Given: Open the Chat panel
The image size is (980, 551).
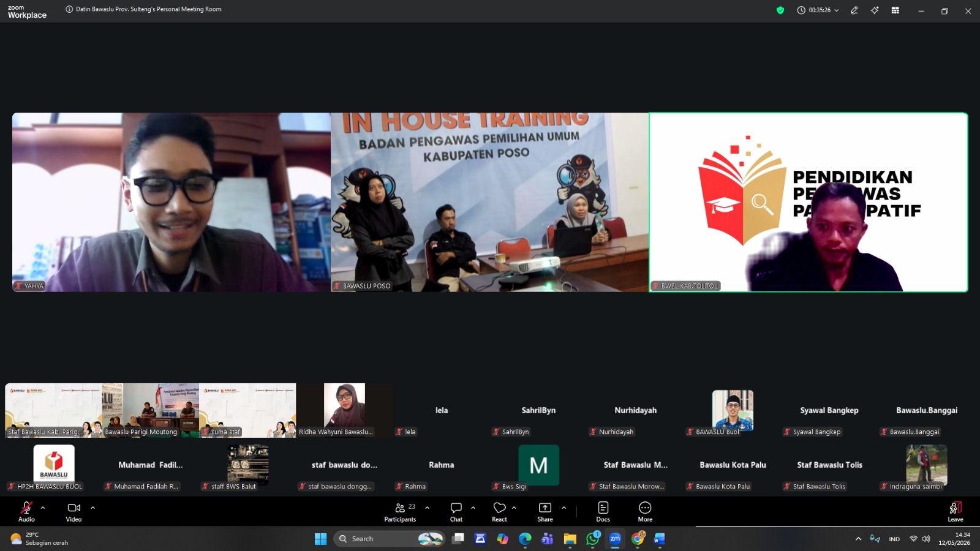Looking at the screenshot, I should pyautogui.click(x=456, y=512).
